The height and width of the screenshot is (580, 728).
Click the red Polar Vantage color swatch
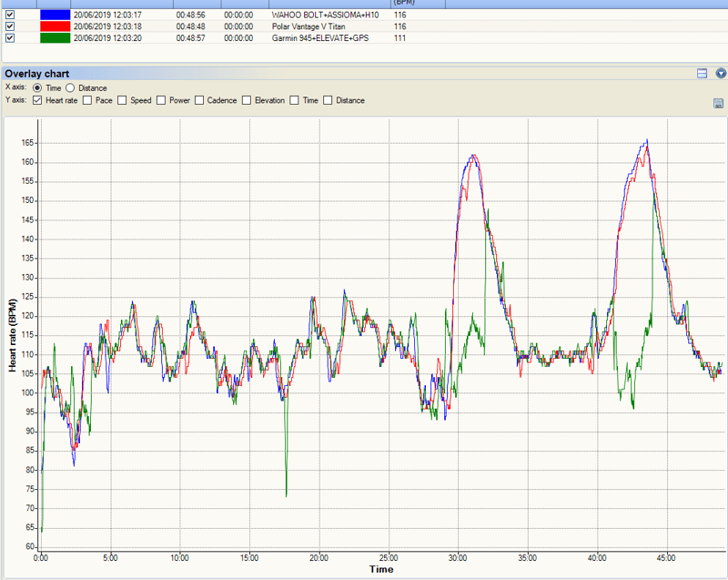pos(55,26)
